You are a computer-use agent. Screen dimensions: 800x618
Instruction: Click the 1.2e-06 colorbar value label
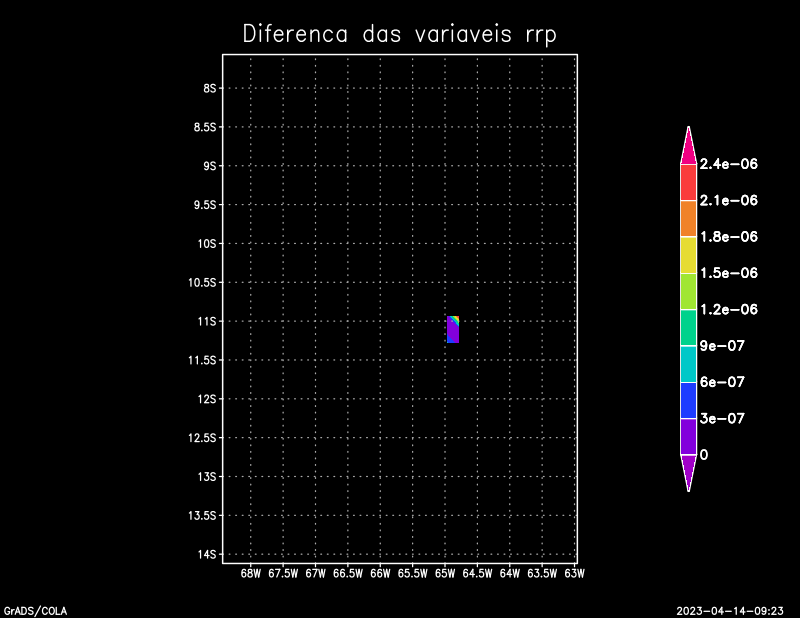728,310
